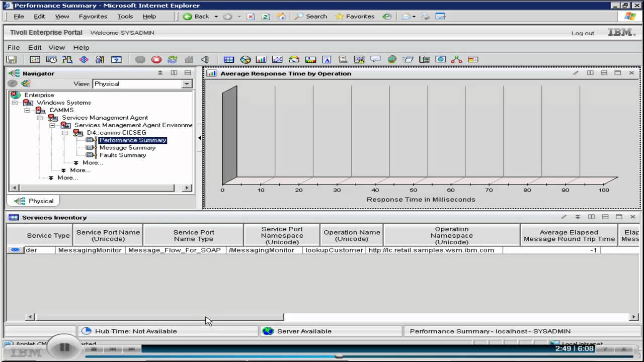This screenshot has width=644, height=362.
Task: Open Internet Explorer Tools menu
Action: (125, 16)
